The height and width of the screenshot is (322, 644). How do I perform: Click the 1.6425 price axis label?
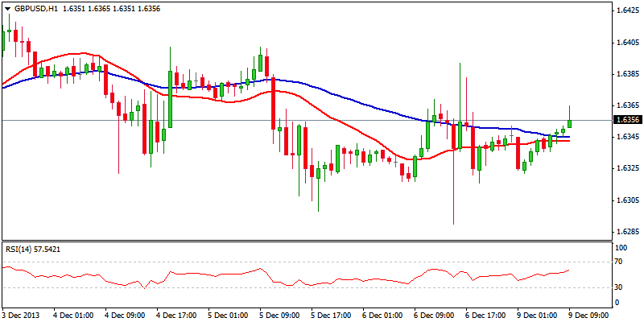(626, 10)
